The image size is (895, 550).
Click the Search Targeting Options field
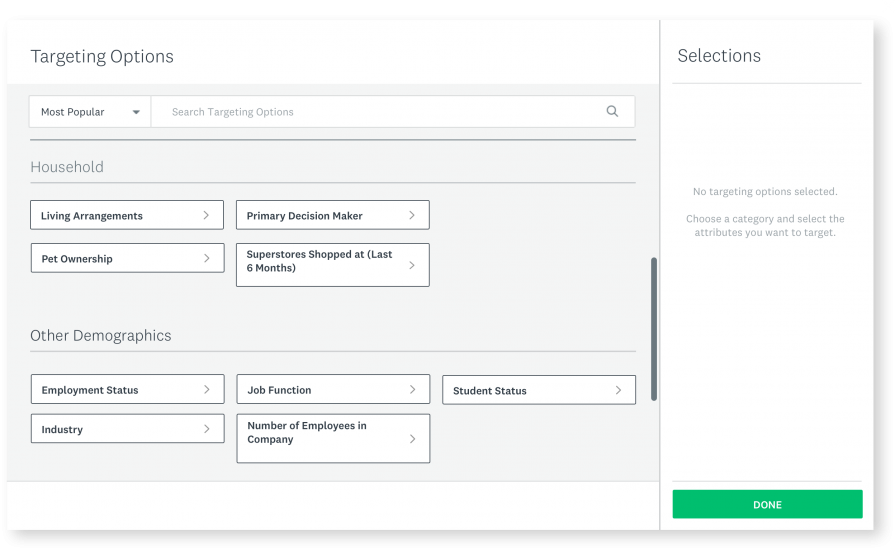[x=393, y=112]
